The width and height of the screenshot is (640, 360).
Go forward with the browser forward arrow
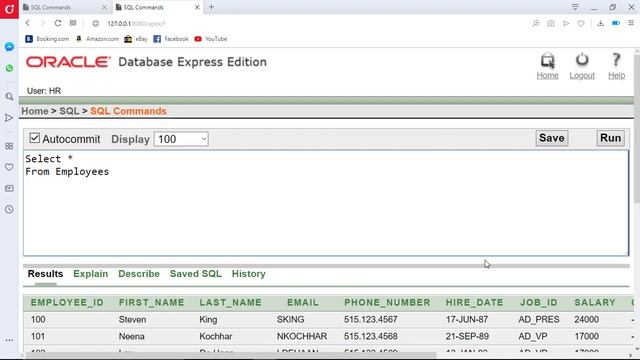click(x=42, y=23)
